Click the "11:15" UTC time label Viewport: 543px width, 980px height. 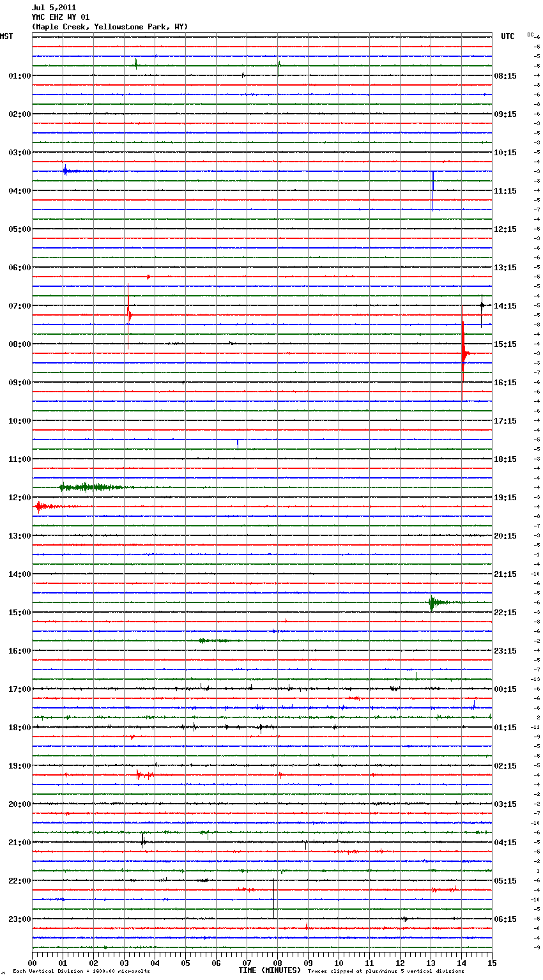505,191
